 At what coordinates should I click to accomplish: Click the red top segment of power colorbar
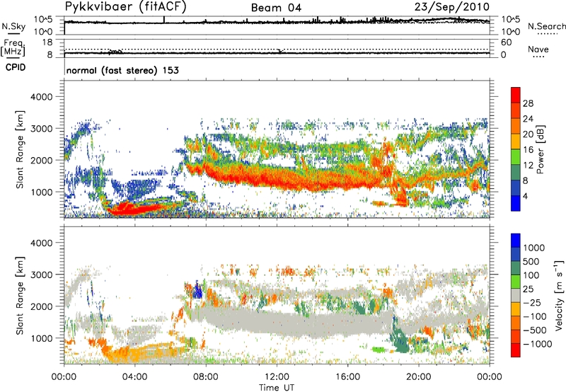pyautogui.click(x=516, y=95)
